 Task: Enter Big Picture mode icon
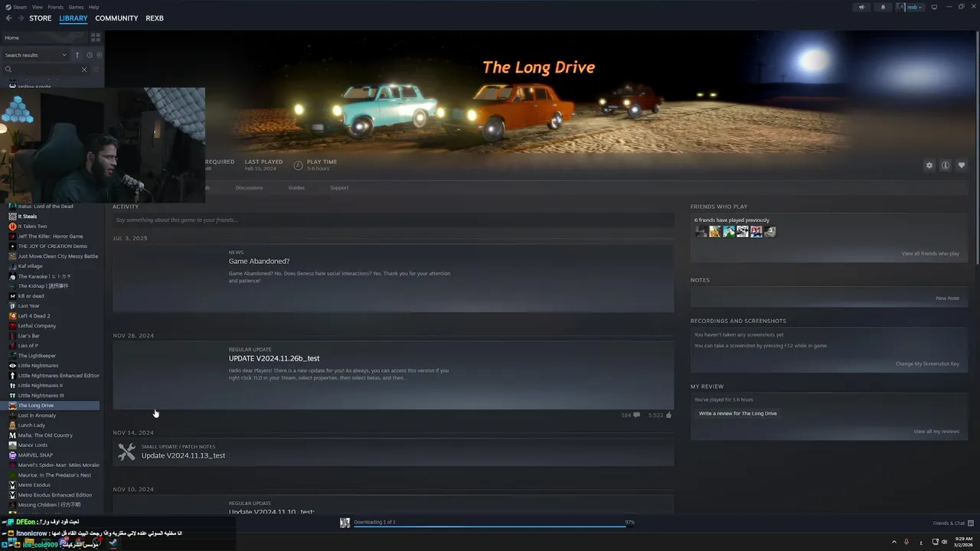tap(934, 7)
